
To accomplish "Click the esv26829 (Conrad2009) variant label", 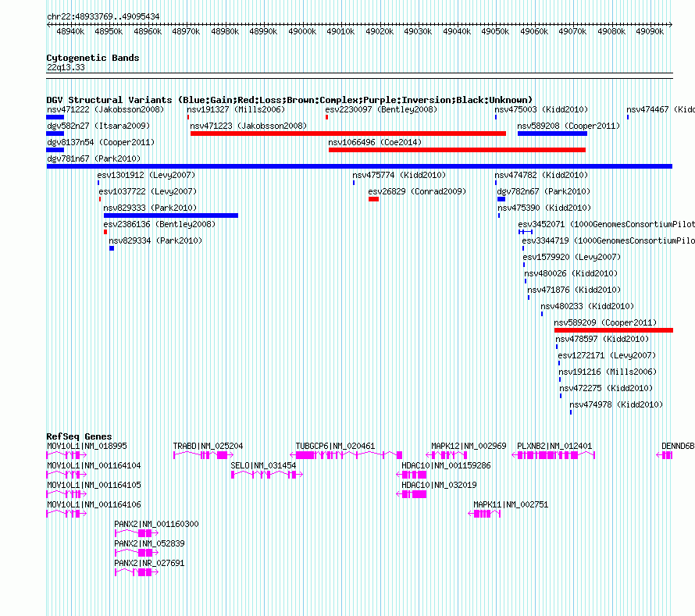I will click(417, 191).
